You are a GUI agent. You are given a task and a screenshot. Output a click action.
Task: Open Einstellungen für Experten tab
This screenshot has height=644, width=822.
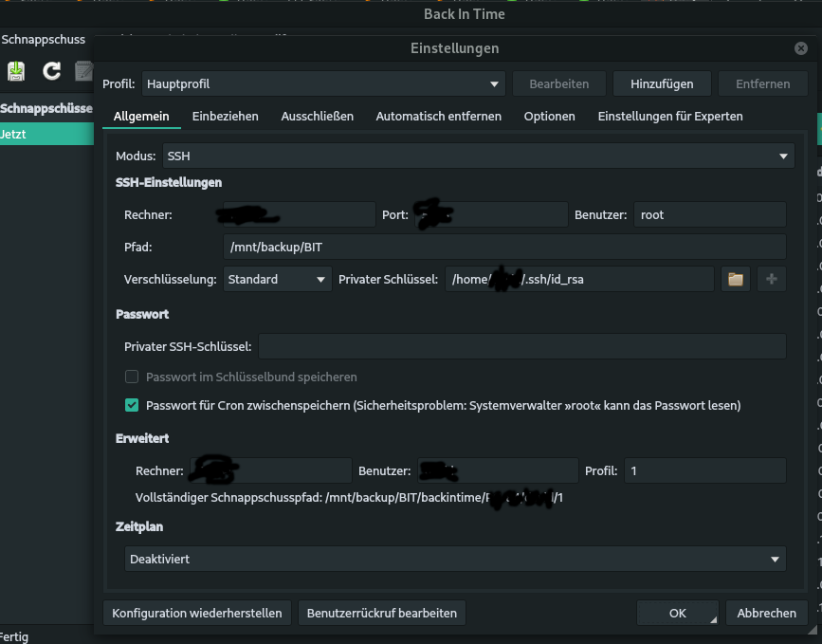[670, 117]
